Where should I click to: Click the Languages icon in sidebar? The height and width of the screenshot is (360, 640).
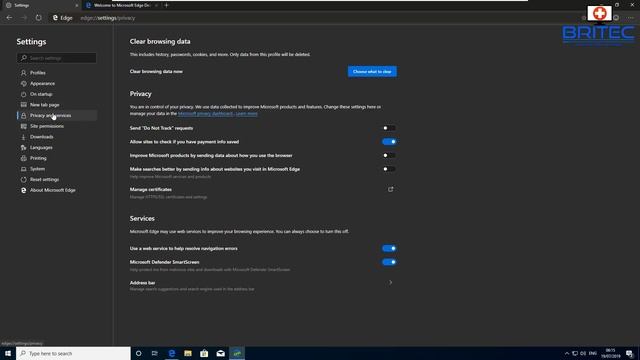tap(24, 147)
